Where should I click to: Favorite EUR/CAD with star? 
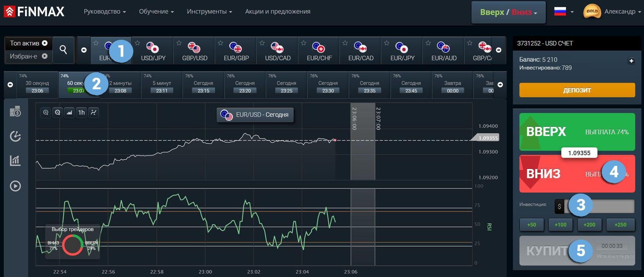(x=345, y=43)
